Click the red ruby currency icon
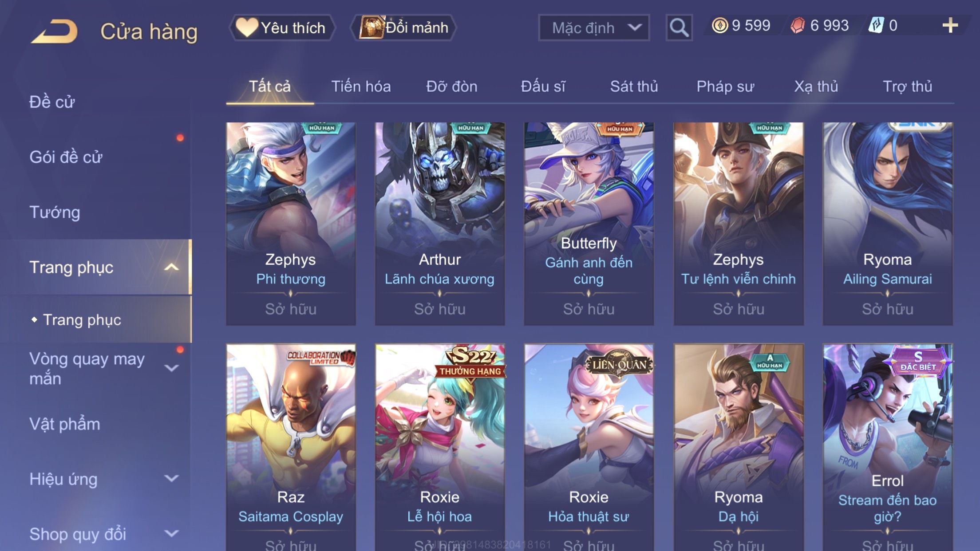Screen dimensions: 980x551 coord(798,25)
